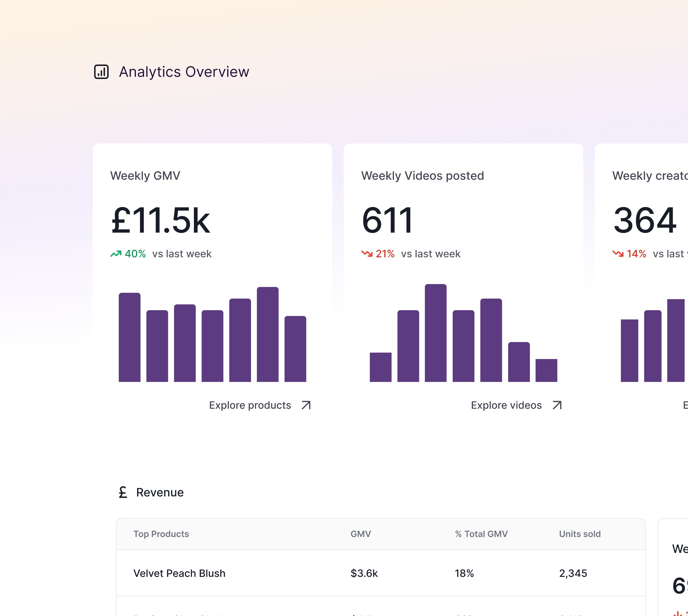Click the arrow icon beside Explore products
Screen dimensions: 688x616
(306, 405)
